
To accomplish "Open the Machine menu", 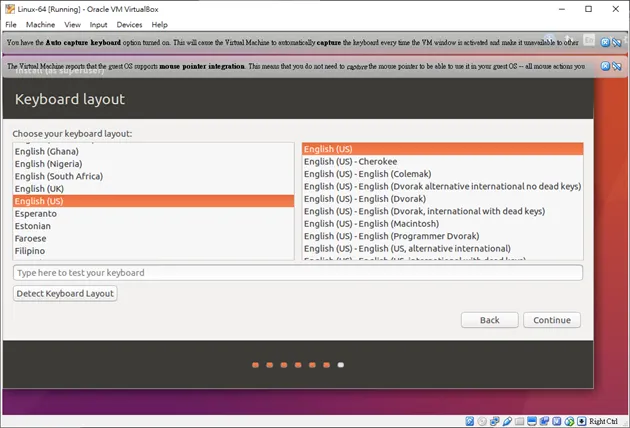I will point(40,25).
